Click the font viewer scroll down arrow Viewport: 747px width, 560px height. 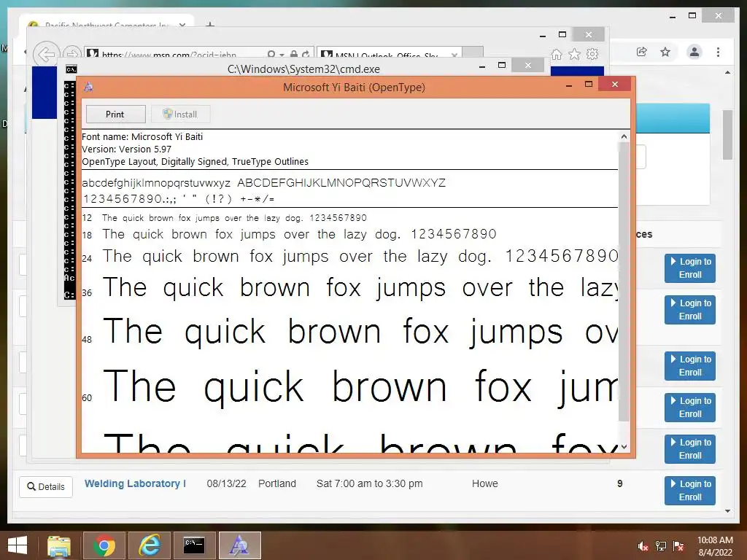pos(624,447)
